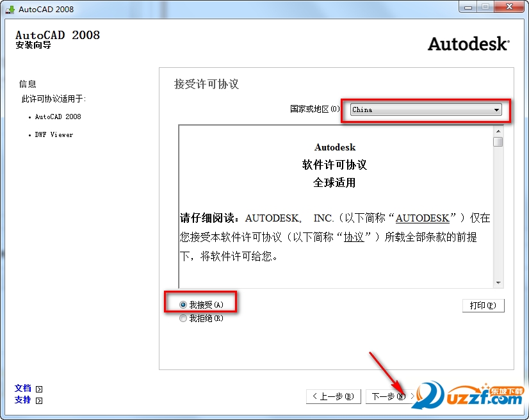Viewport: 529px width, 420px height.
Task: Click the license scrollbar up arrow
Action: click(498, 130)
